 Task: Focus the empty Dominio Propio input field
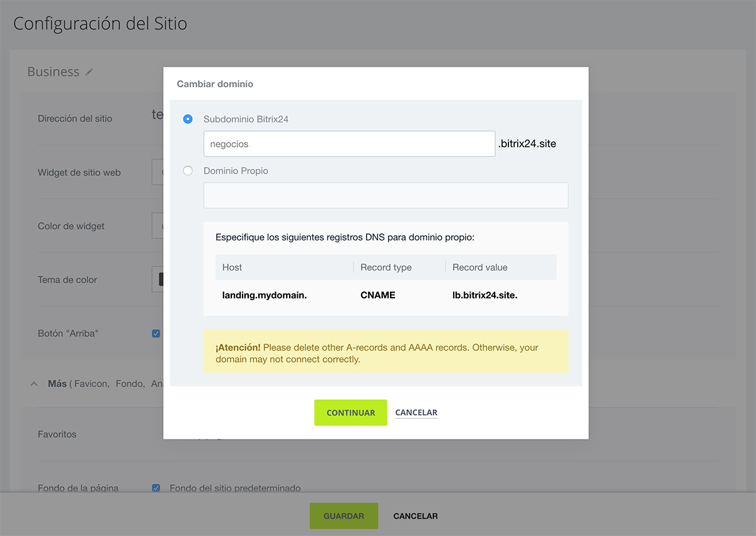point(386,195)
